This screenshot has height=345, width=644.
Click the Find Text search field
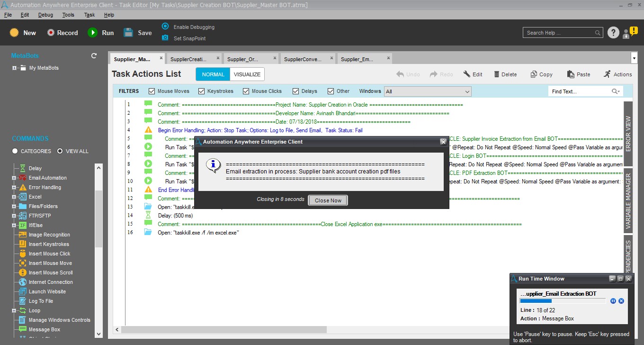click(x=585, y=91)
